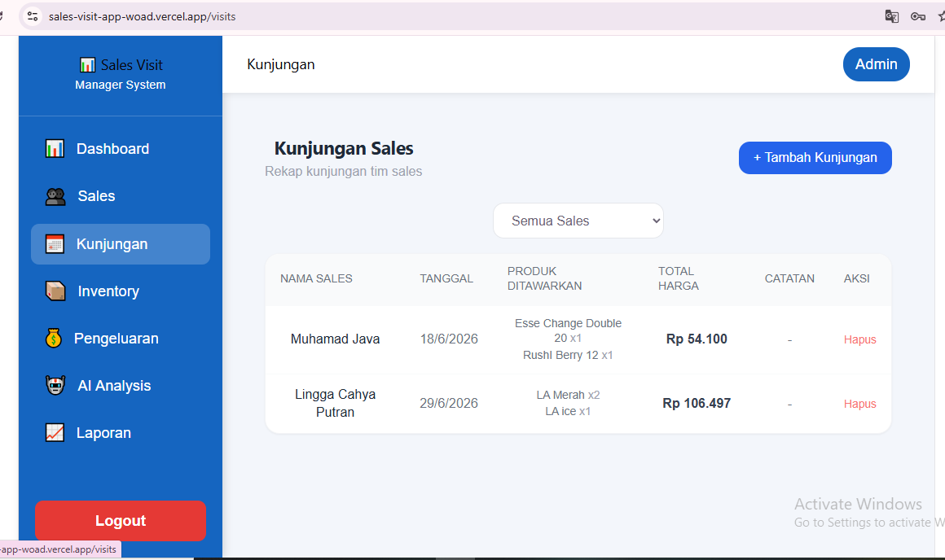The height and width of the screenshot is (560, 945).
Task: Click the Pengeluaran money bag icon
Action: pos(54,339)
